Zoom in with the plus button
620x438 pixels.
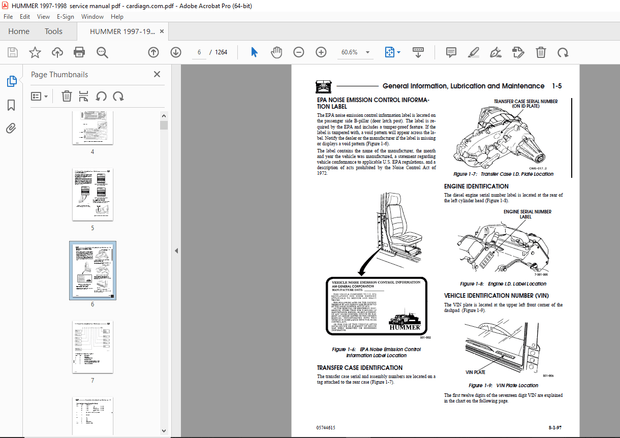pyautogui.click(x=321, y=52)
